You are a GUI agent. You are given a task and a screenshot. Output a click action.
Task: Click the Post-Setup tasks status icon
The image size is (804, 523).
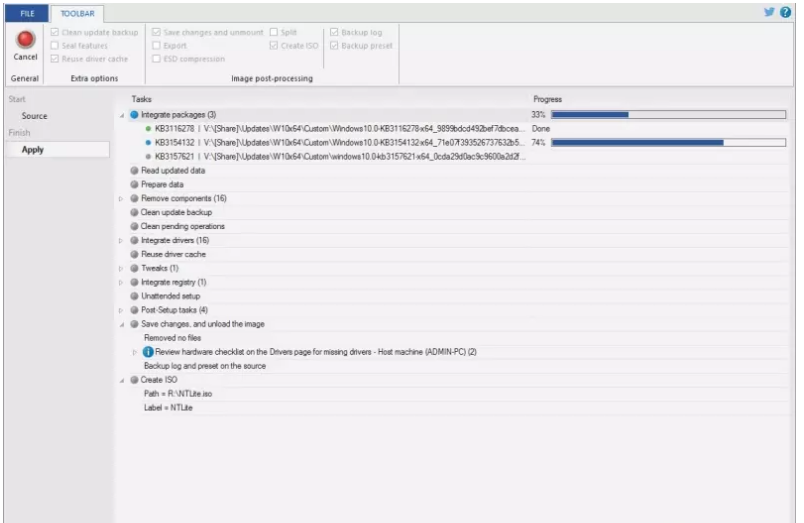tap(134, 310)
